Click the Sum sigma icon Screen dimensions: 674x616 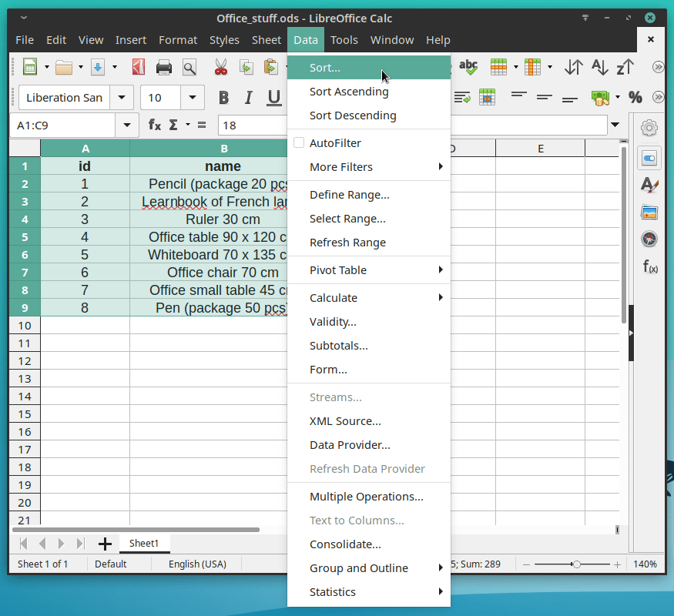click(x=173, y=125)
